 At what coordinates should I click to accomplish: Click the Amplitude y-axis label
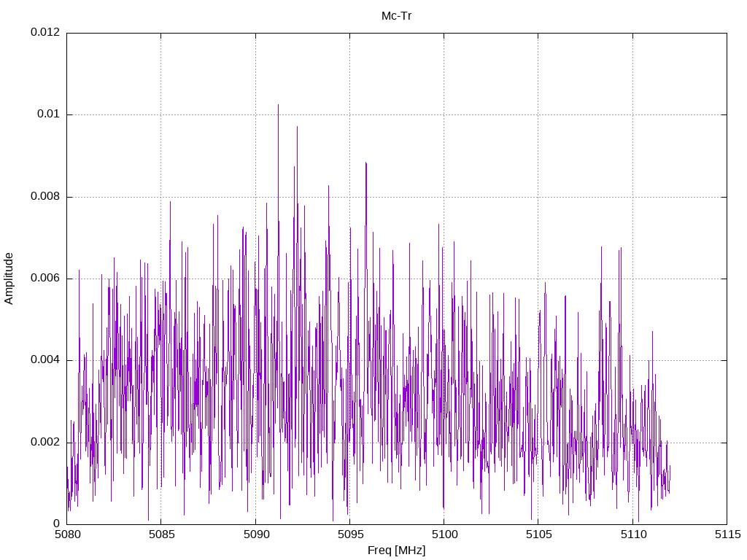pyautogui.click(x=9, y=279)
